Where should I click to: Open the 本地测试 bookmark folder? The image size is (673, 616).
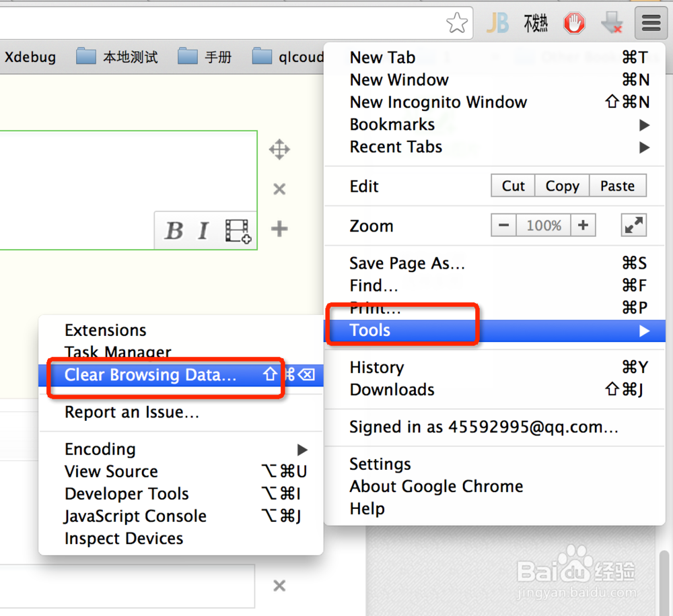click(116, 57)
